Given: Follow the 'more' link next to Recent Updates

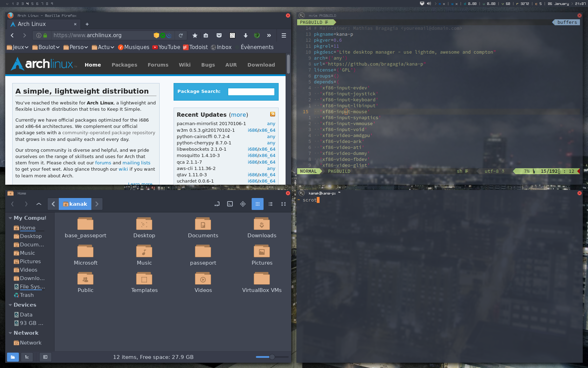Looking at the screenshot, I should [x=238, y=115].
